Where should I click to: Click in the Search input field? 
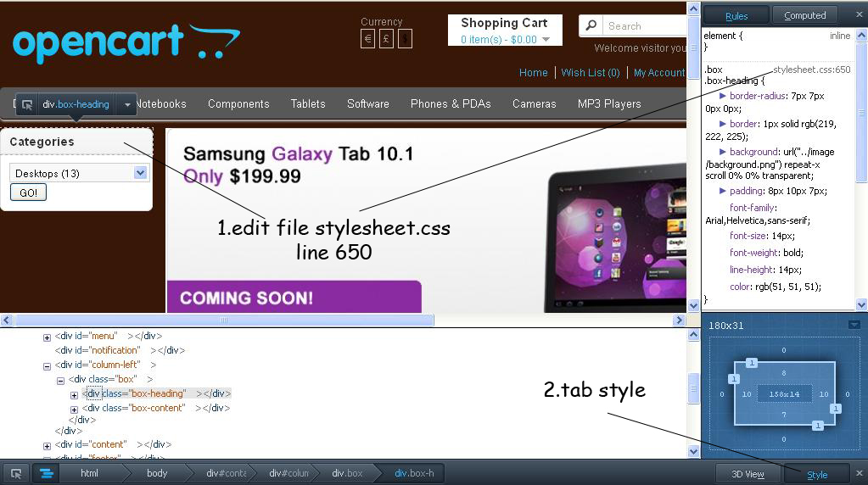pos(645,26)
